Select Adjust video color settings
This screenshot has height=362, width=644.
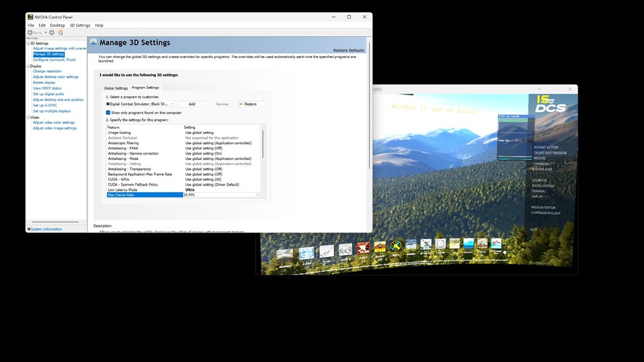pos(54,122)
